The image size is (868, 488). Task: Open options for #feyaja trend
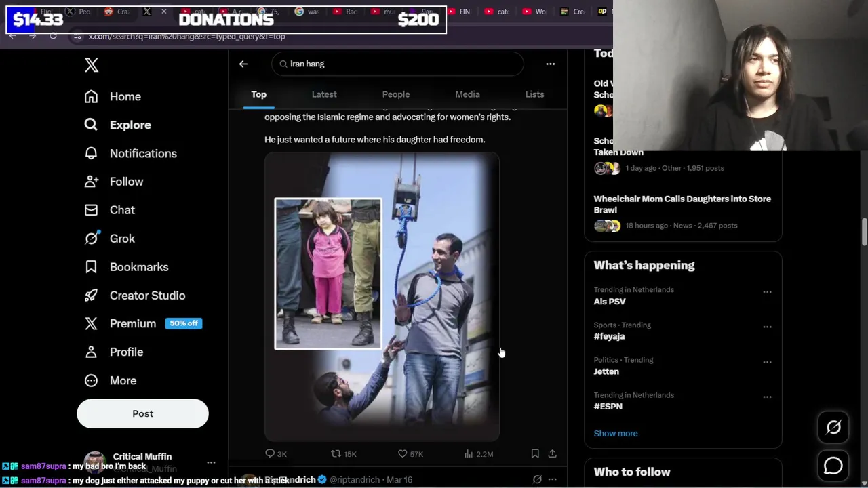point(767,327)
